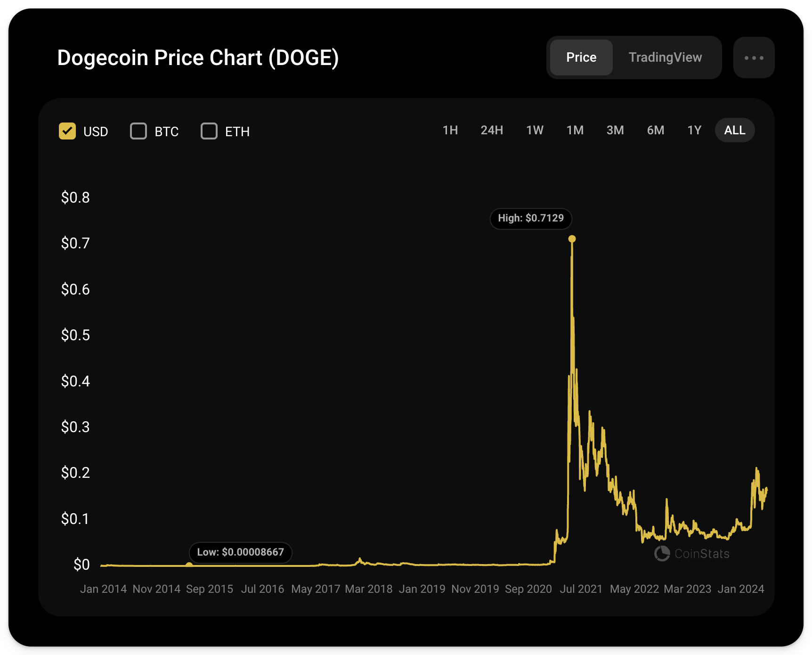The width and height of the screenshot is (812, 655).
Task: Click the low price marker dot
Action: [189, 565]
